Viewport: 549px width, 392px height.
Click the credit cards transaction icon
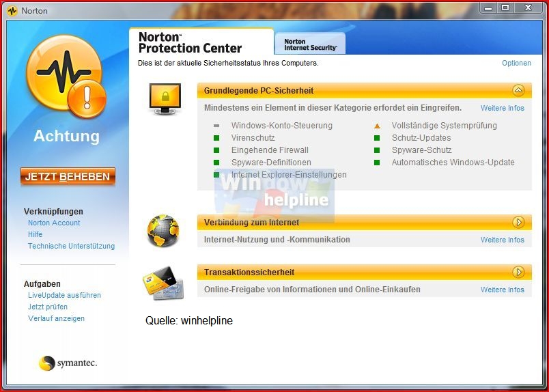(x=163, y=283)
